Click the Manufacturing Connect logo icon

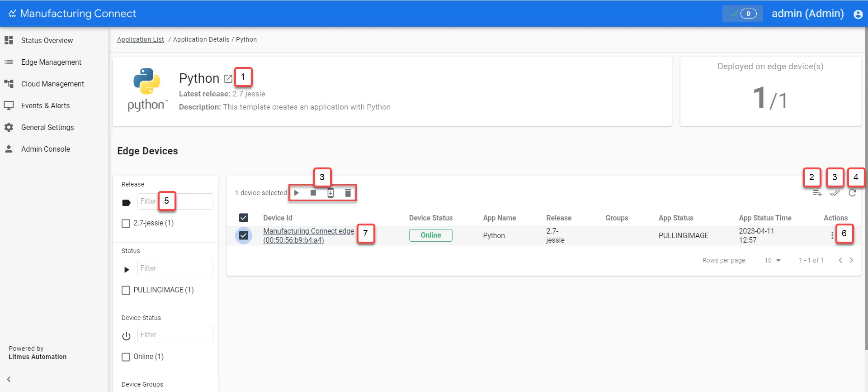pos(12,14)
